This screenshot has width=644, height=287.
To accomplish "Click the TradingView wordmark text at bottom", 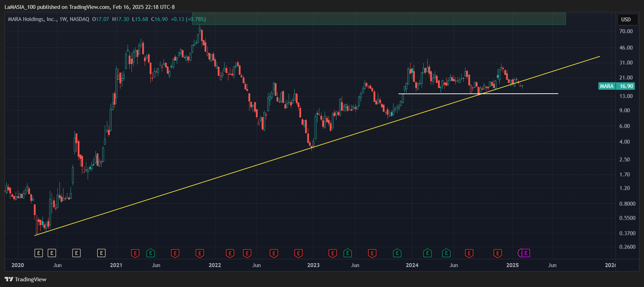I will pos(31,279).
